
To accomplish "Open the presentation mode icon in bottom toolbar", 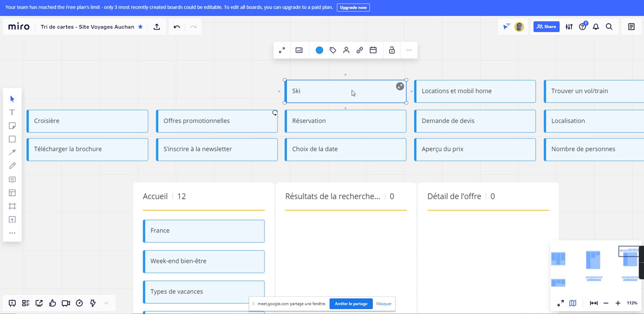I will 12,303.
